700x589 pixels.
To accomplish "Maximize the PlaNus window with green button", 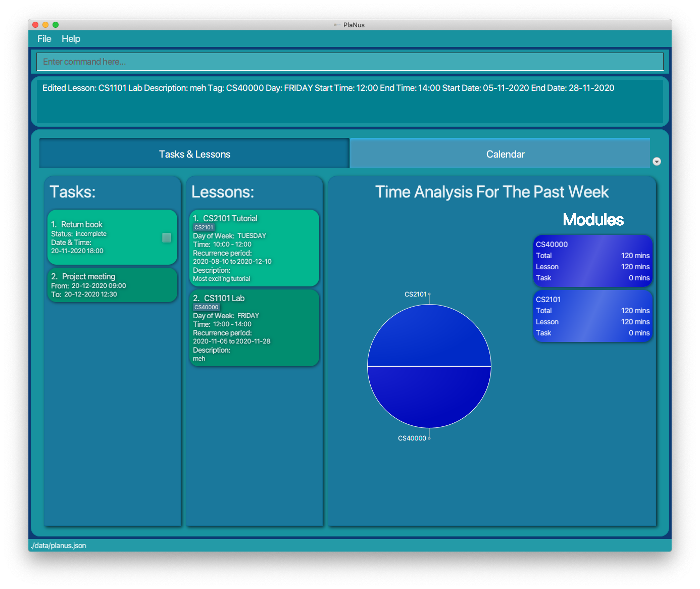I will [x=56, y=25].
